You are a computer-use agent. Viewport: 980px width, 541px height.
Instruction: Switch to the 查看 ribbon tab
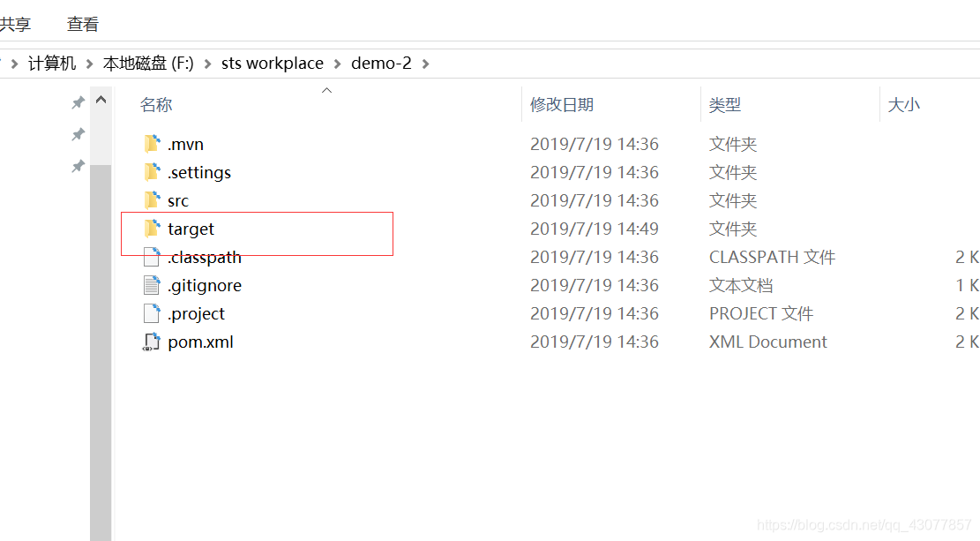(82, 24)
